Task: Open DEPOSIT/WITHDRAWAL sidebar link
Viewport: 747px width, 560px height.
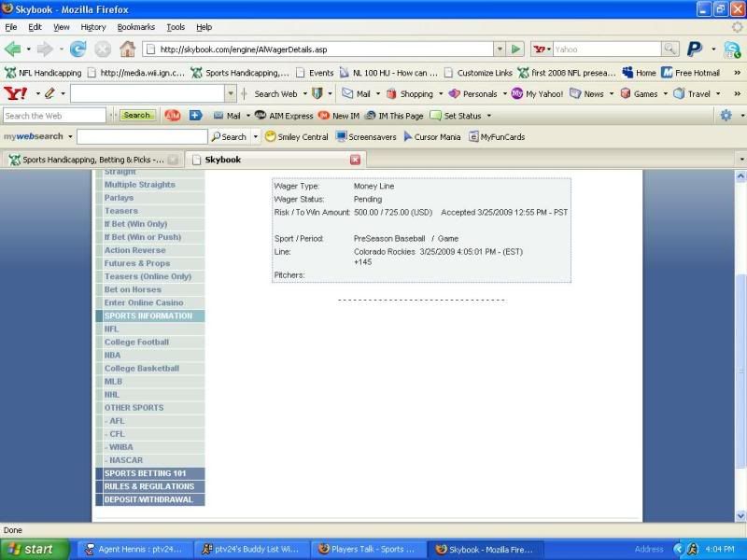Action: [x=150, y=499]
